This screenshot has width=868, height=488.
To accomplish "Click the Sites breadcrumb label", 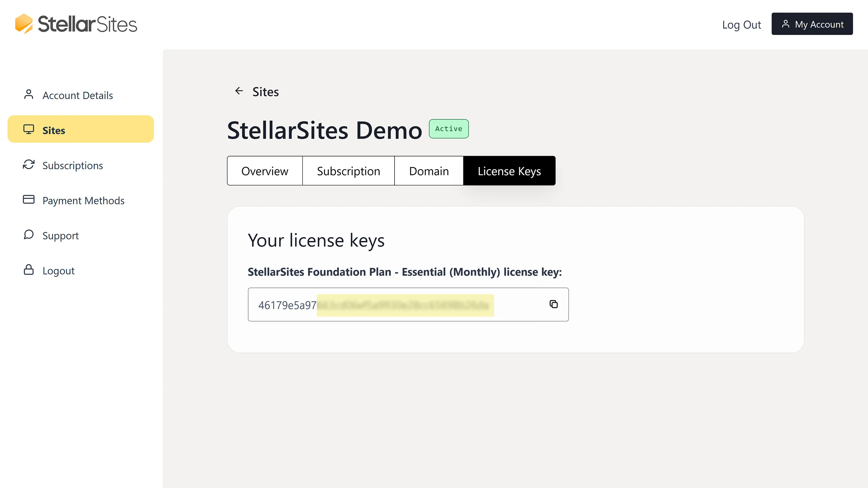I will tap(265, 91).
